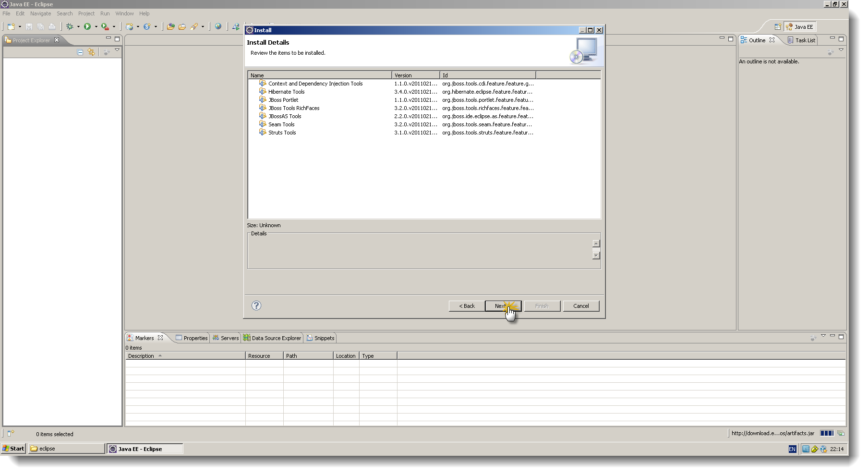
Task: Cancel the installation
Action: 581,306
